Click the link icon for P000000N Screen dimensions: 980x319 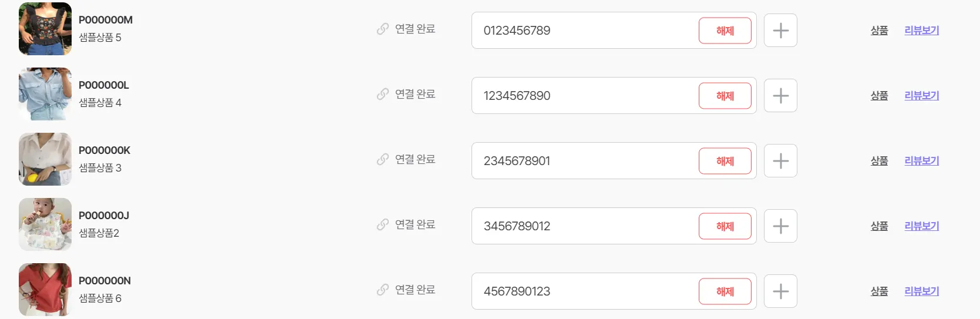(383, 290)
